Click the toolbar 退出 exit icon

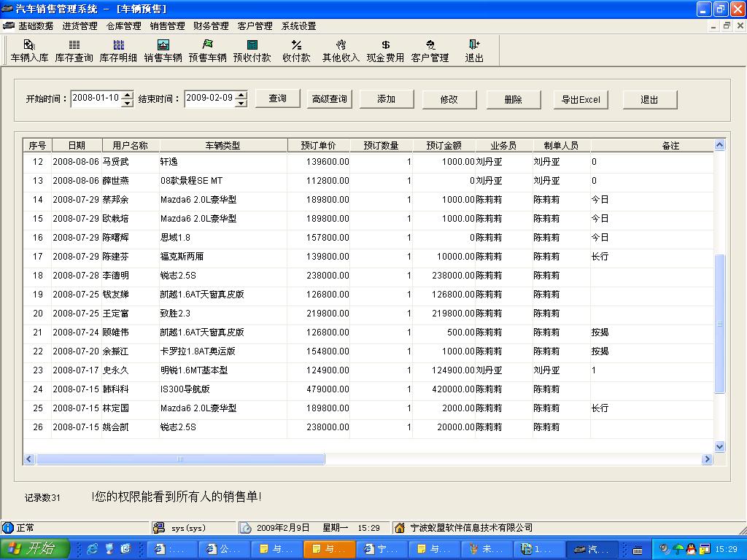pos(474,51)
